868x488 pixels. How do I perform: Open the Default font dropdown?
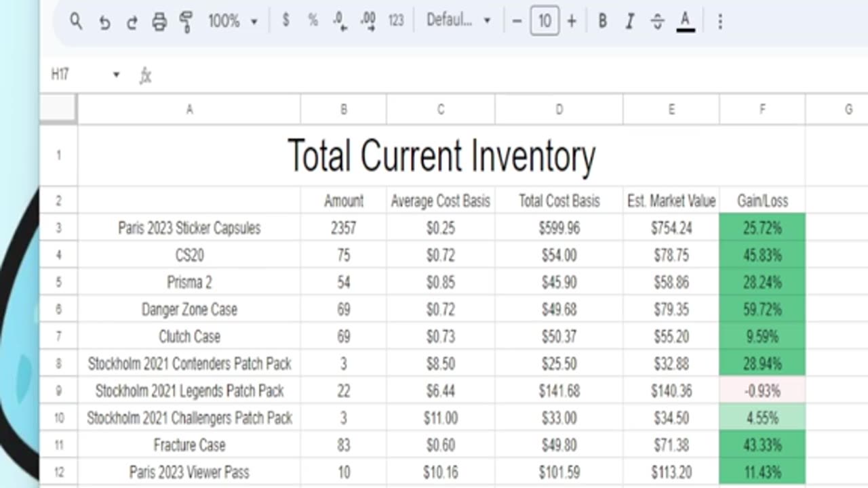(x=458, y=21)
